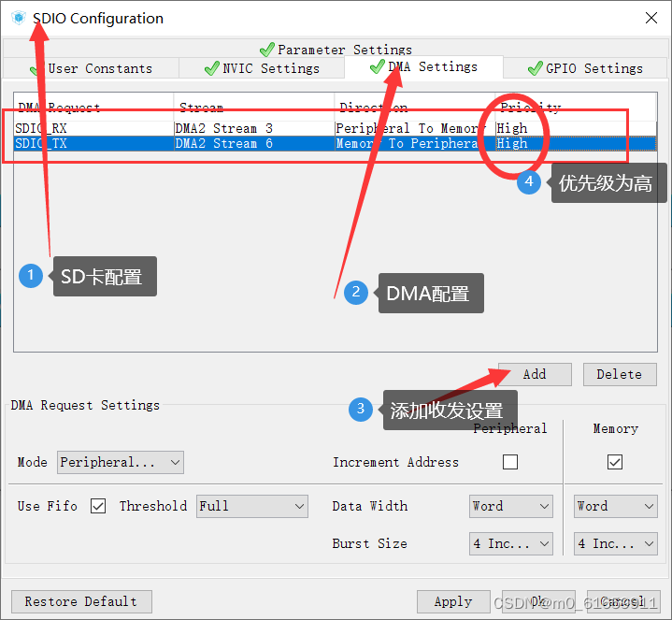This screenshot has height=620, width=672.
Task: Click the High priority cell for SDIO_TX
Action: (576, 143)
